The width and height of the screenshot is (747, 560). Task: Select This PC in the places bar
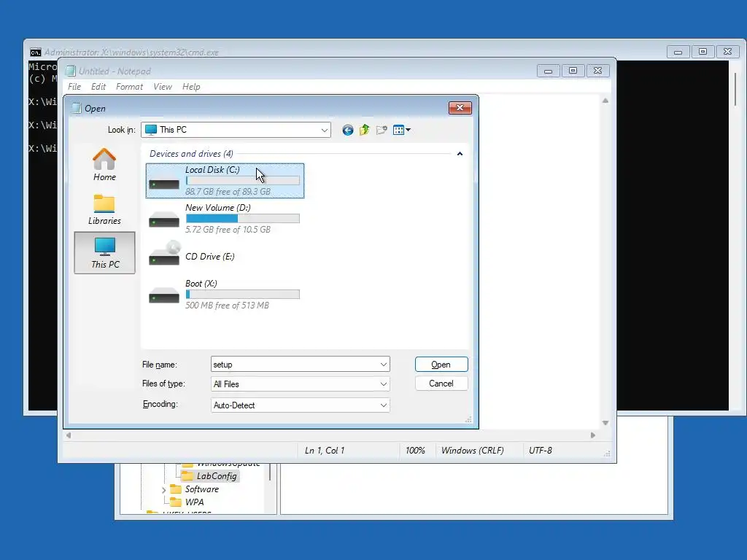pos(105,253)
